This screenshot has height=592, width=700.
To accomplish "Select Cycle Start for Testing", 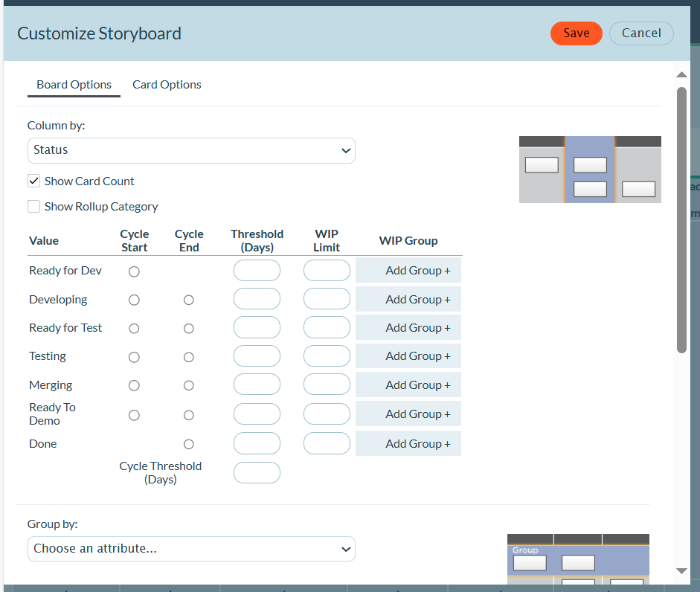I will (x=134, y=357).
